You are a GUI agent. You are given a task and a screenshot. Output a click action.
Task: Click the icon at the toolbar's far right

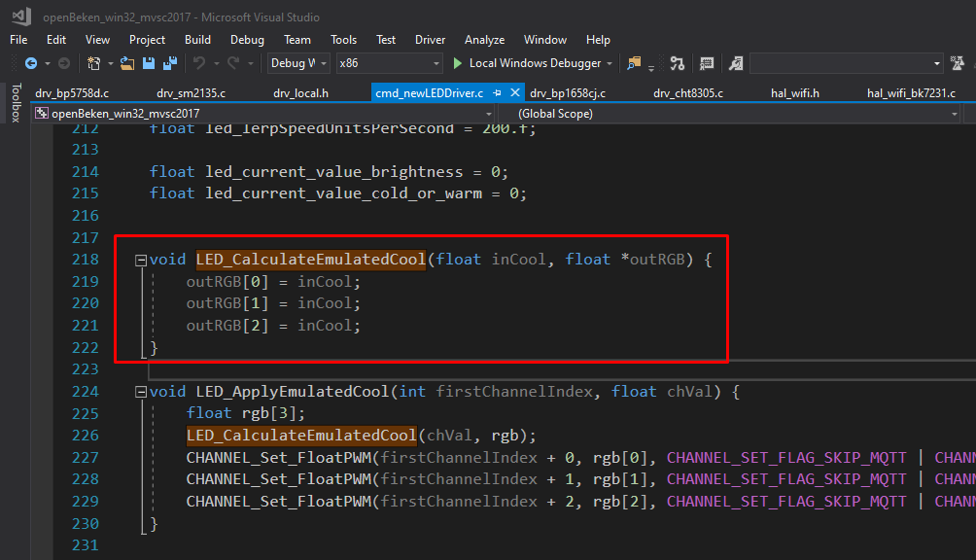point(958,63)
